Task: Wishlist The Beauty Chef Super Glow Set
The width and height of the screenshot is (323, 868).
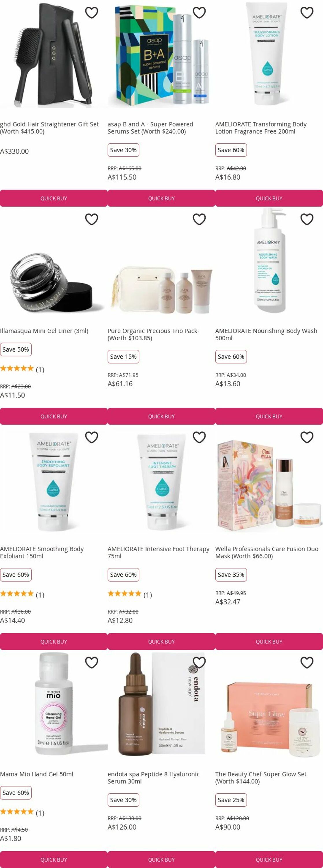Action: pos(307,663)
